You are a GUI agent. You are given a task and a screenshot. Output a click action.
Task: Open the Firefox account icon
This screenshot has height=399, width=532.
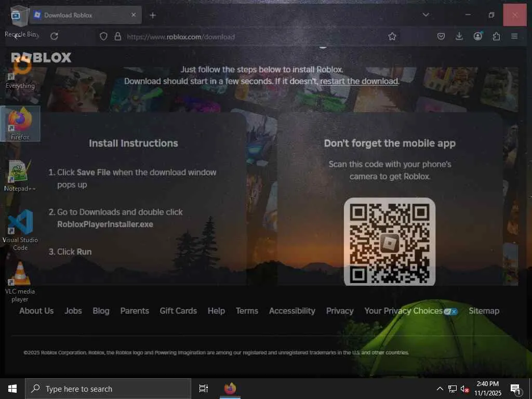[x=478, y=36]
